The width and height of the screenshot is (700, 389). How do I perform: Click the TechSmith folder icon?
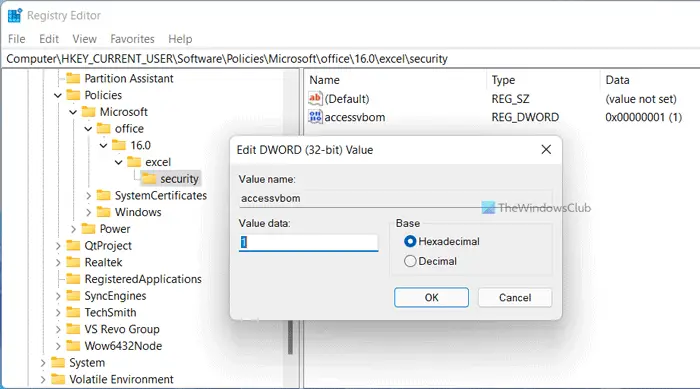73,312
